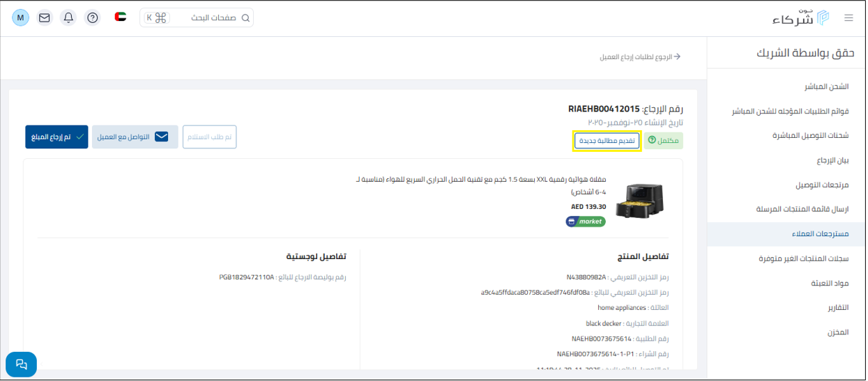Click the submit new claim button
Image resolution: width=868 pixels, height=381 pixels.
tap(607, 141)
